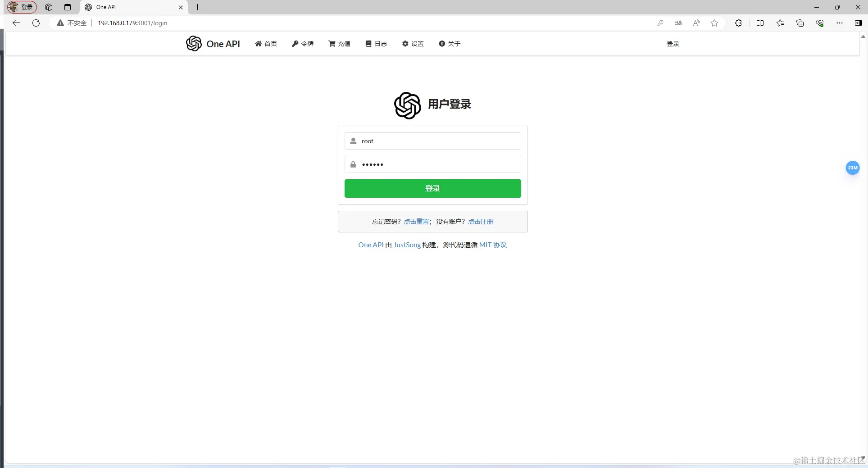Toggle split screen view icon
This screenshot has width=868, height=468.
760,23
